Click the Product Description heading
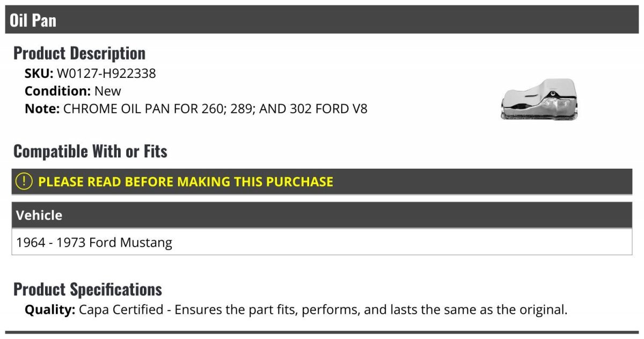Viewport: 644px width, 339px height. tap(79, 53)
